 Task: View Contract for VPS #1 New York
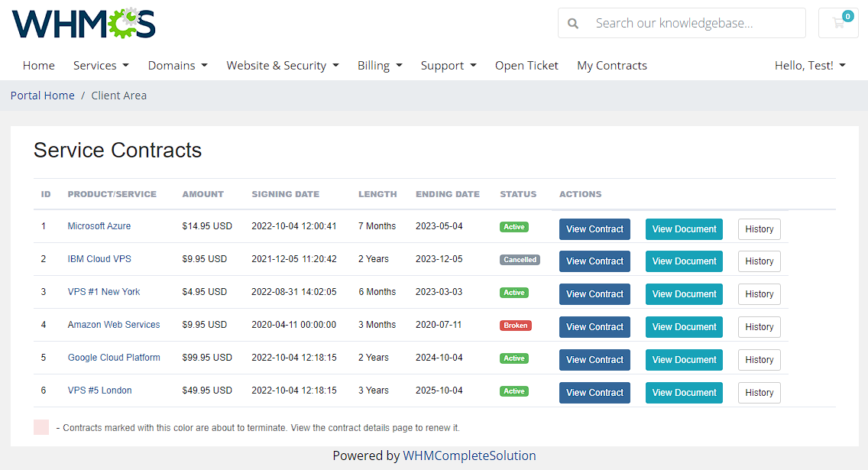click(594, 294)
